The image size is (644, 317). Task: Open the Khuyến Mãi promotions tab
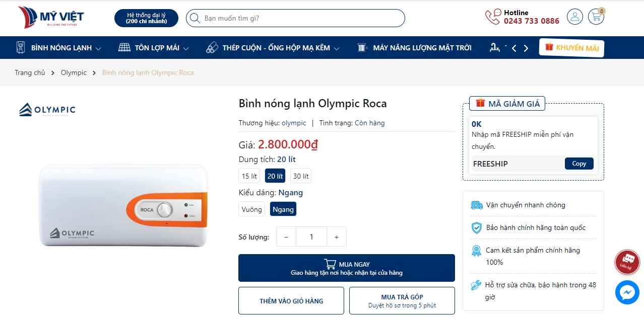pos(571,48)
